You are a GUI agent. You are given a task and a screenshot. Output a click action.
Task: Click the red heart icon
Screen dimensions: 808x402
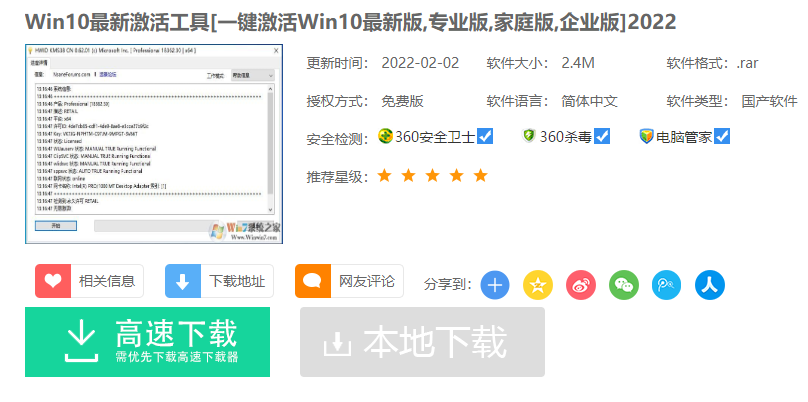click(53, 281)
